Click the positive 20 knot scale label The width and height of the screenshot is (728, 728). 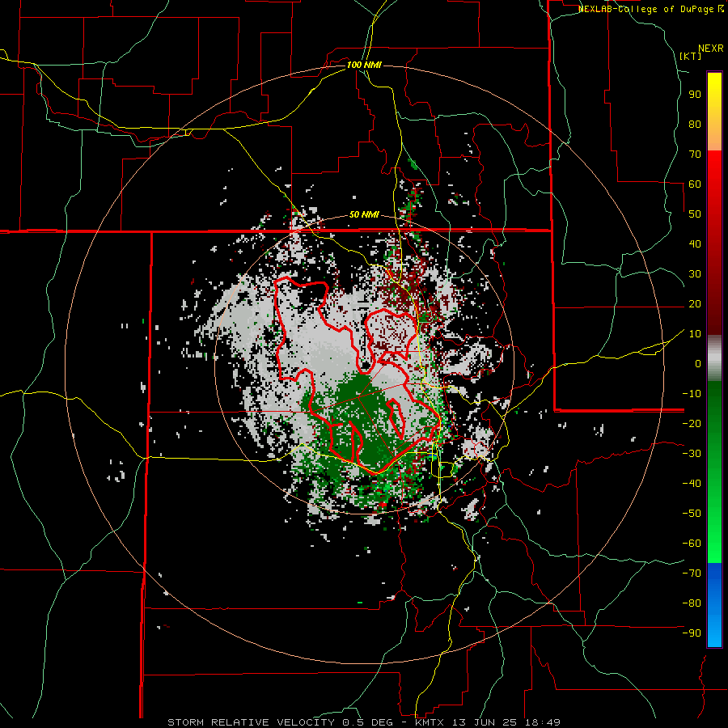[695, 303]
